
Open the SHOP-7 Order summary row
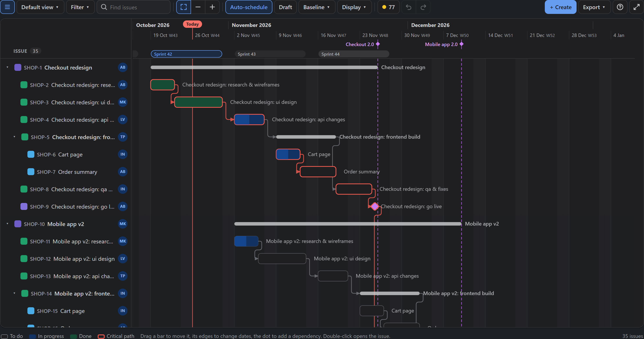pyautogui.click(x=66, y=172)
